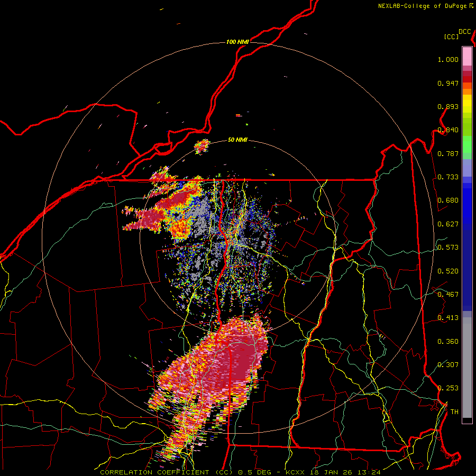Pick the light pink segment of color bar
This screenshot has height=476, width=476.
(467, 56)
